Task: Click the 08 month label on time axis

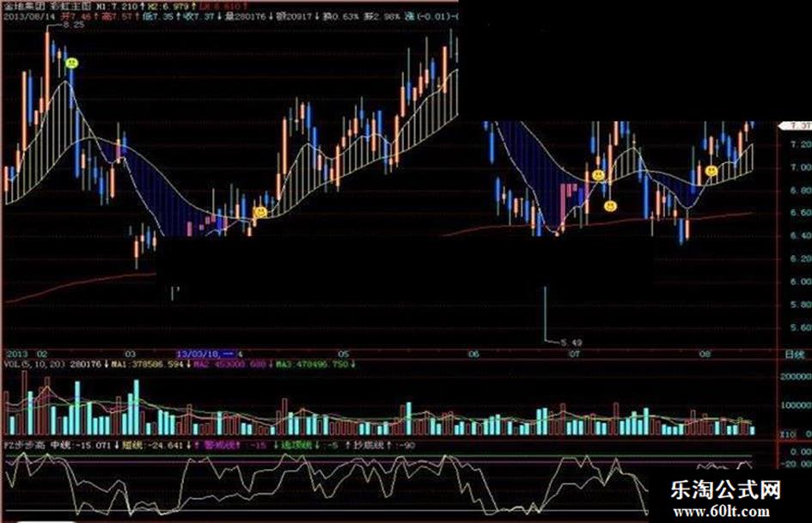Action: 705,353
